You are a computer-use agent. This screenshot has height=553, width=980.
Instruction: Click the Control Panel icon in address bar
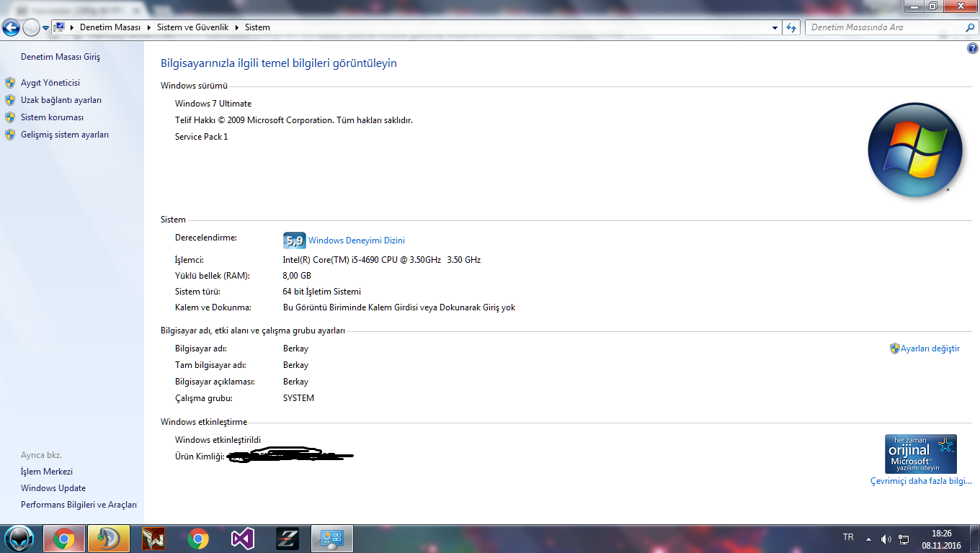coord(60,27)
